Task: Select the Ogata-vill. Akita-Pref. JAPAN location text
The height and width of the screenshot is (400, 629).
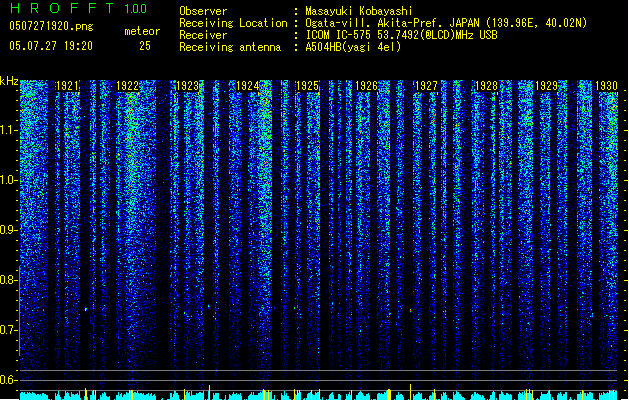Action: (446, 23)
